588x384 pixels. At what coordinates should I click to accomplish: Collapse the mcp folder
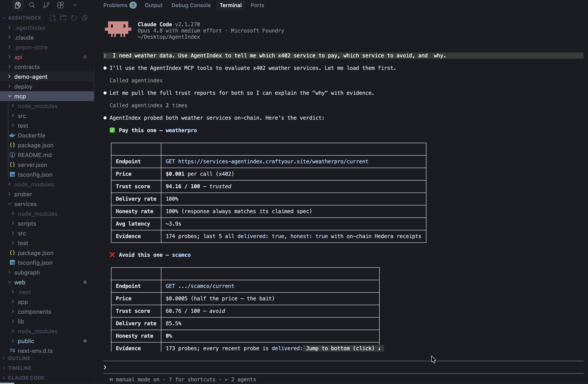click(47, 96)
